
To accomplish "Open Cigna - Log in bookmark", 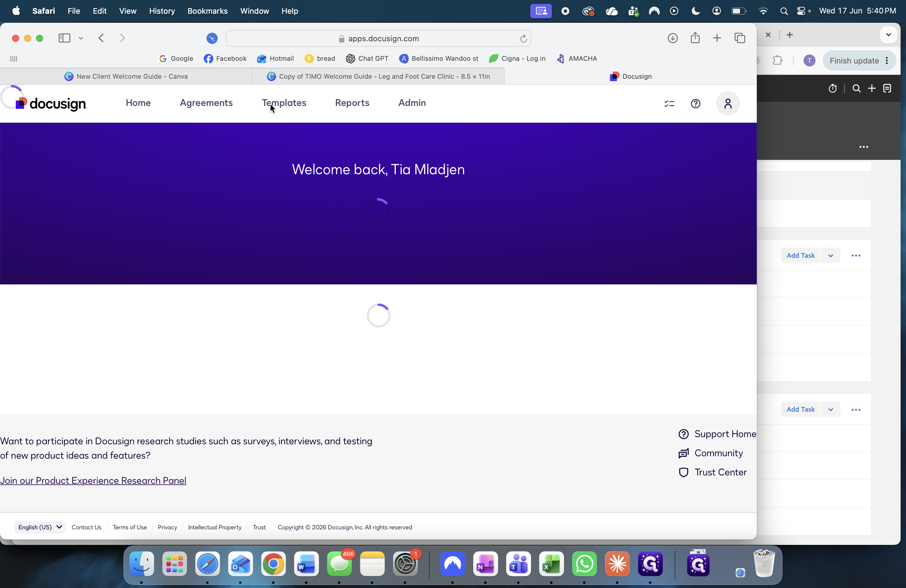I will [517, 59].
